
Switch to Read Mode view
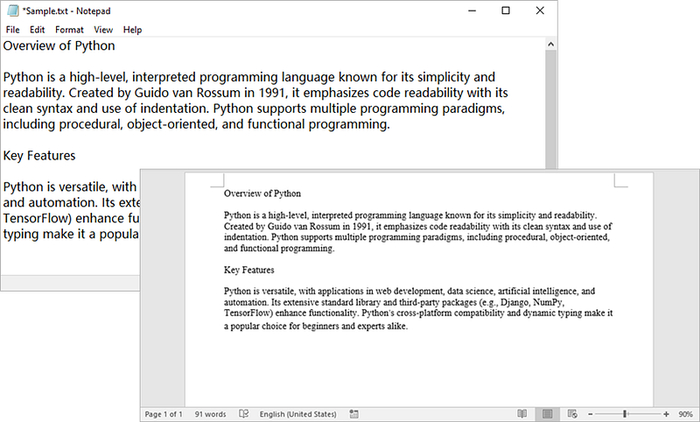click(x=522, y=413)
